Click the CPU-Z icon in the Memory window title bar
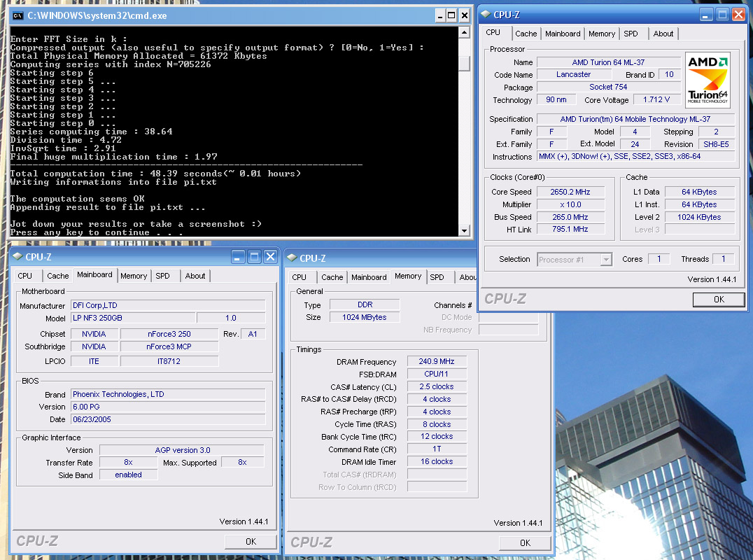 292,258
